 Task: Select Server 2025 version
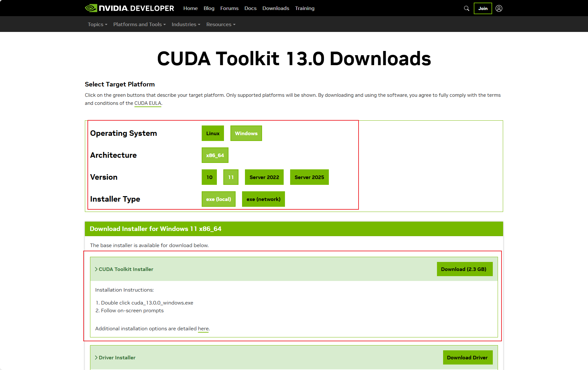point(309,177)
